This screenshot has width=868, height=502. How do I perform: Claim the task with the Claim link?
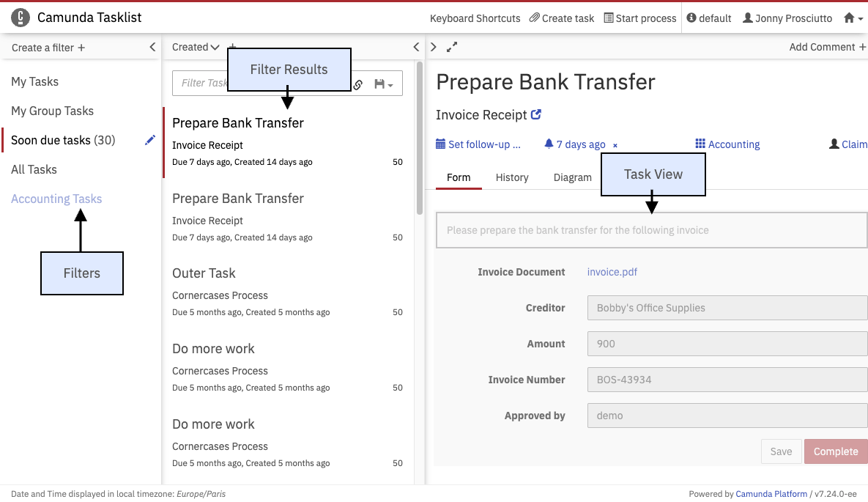(848, 144)
